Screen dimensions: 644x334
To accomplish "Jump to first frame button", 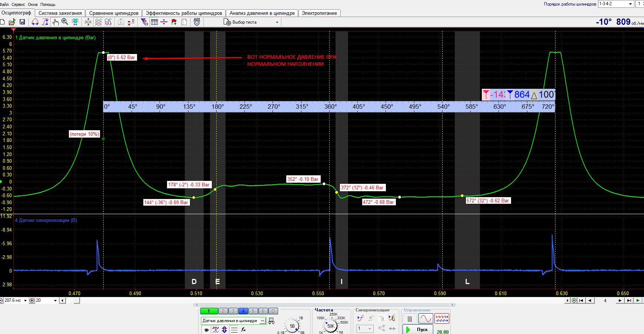I will (581, 300).
